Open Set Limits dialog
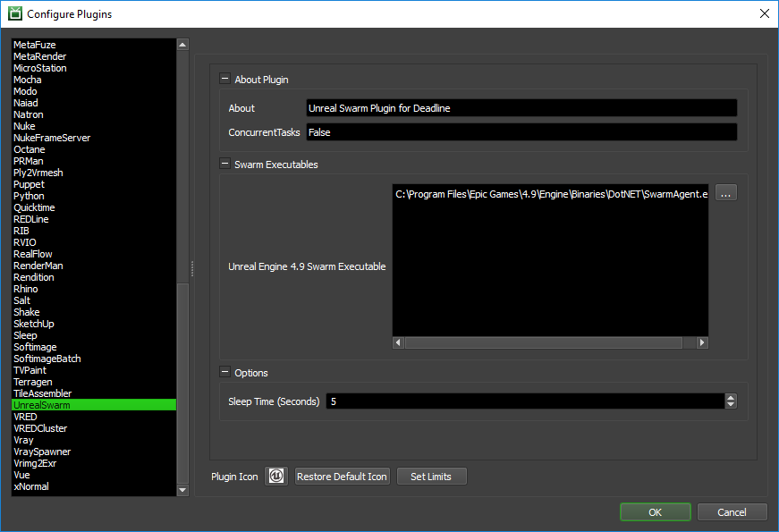 click(431, 477)
